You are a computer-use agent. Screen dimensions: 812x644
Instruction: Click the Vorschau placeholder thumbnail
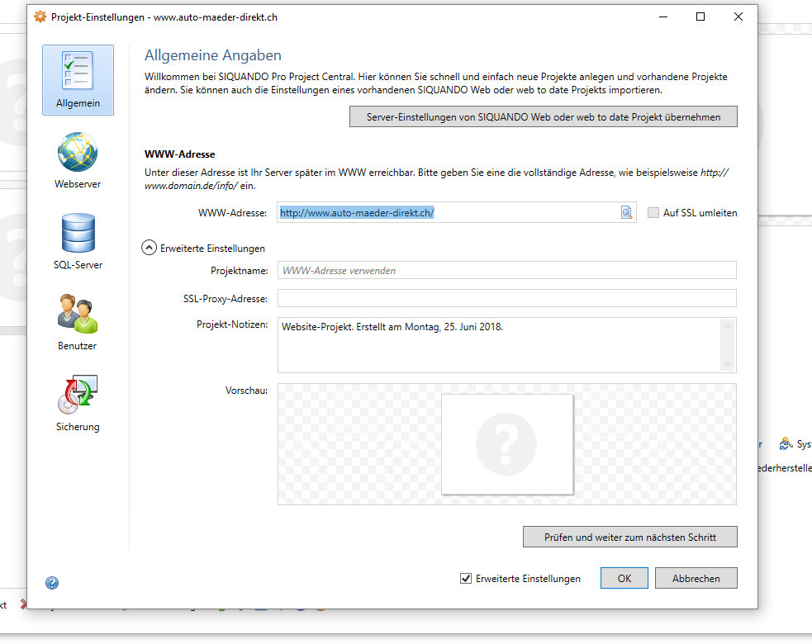(506, 443)
